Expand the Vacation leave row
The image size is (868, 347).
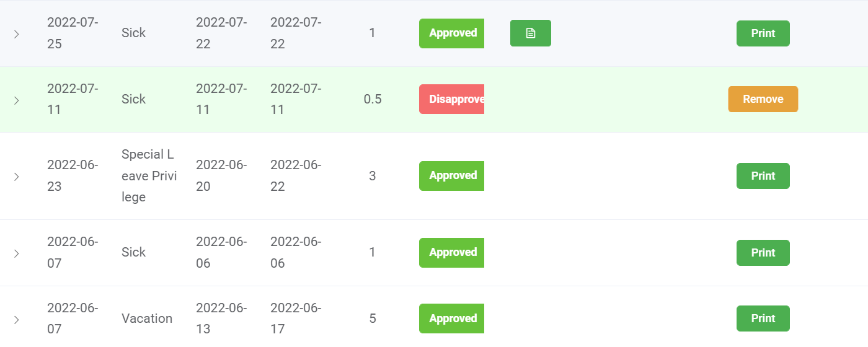17,320
